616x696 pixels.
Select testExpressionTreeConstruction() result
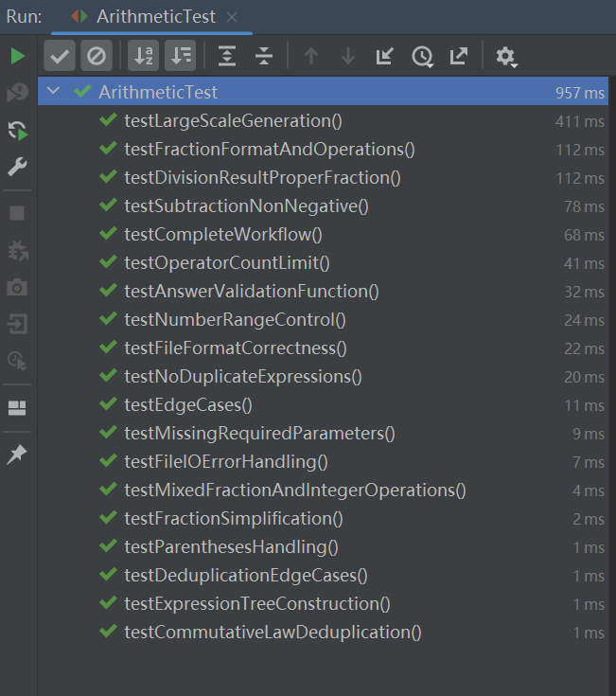pyautogui.click(x=323, y=604)
